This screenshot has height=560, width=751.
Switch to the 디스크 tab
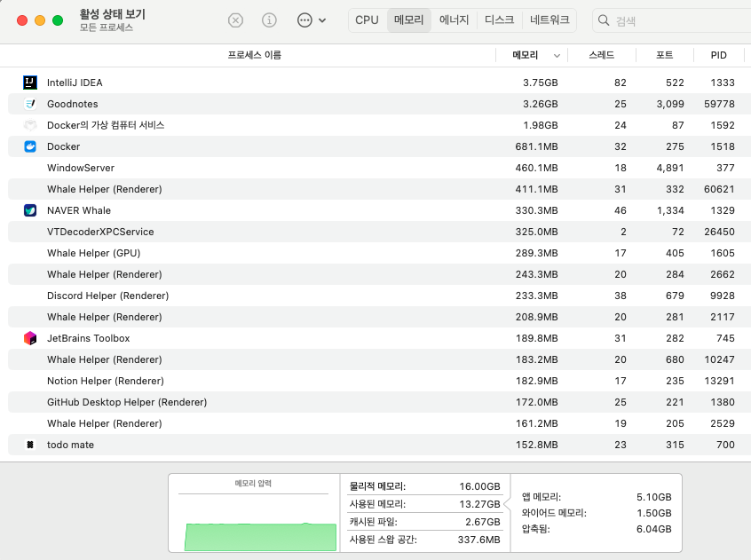pos(499,20)
